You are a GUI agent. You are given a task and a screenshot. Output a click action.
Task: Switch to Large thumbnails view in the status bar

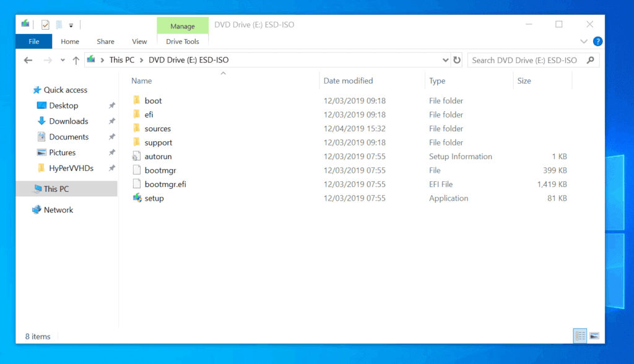pyautogui.click(x=594, y=336)
